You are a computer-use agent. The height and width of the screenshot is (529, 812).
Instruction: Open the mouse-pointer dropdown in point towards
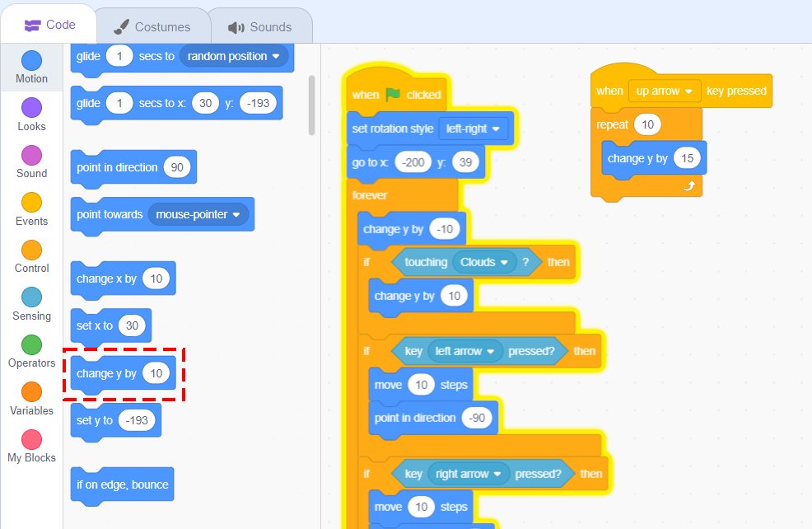[198, 214]
